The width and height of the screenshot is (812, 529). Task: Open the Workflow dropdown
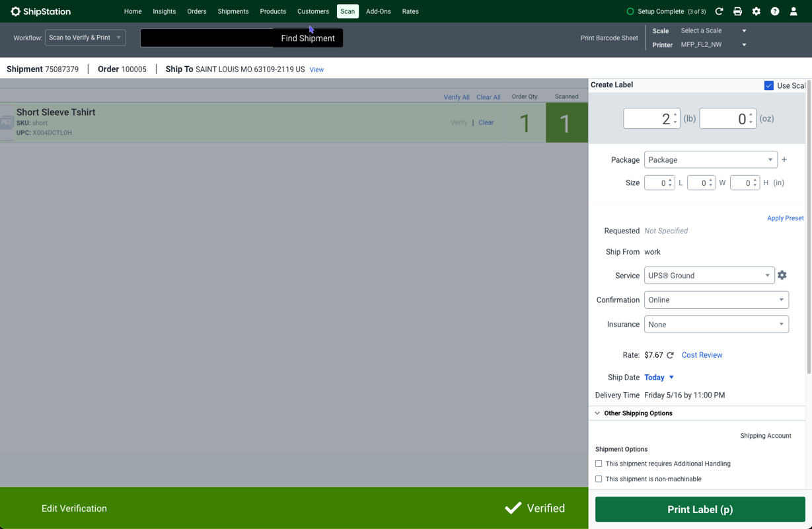(85, 38)
